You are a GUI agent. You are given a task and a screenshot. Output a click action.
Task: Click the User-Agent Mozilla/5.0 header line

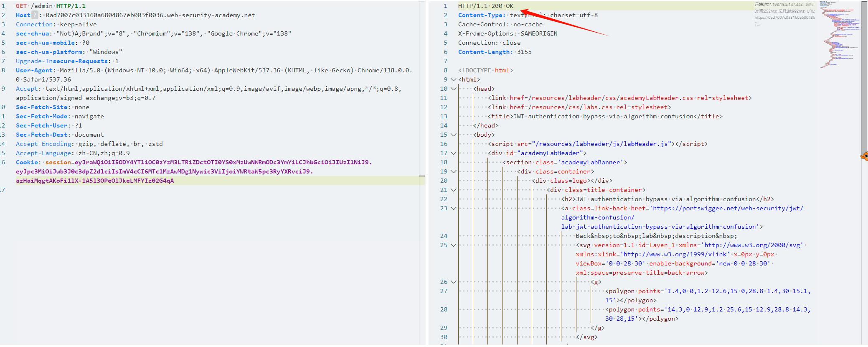pyautogui.click(x=214, y=75)
